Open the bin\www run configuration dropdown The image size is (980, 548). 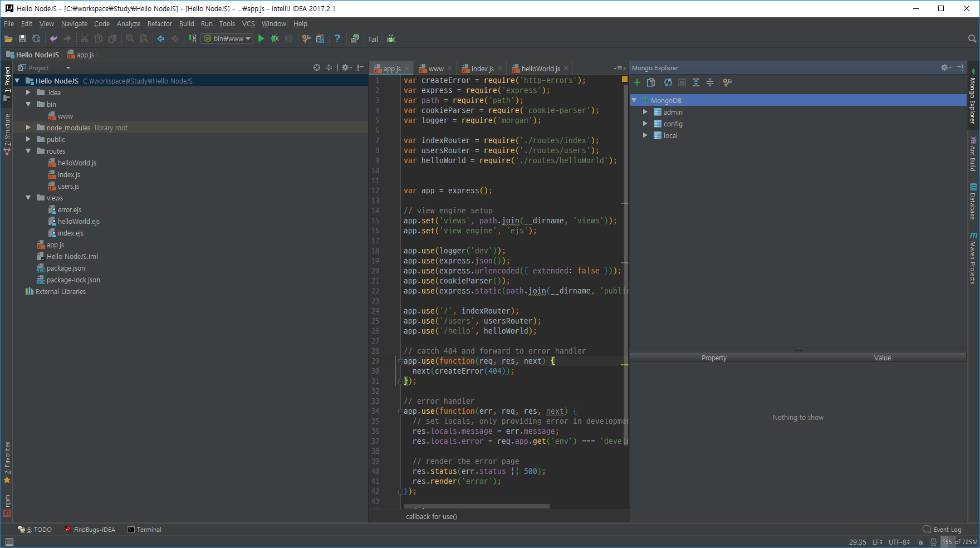click(227, 39)
